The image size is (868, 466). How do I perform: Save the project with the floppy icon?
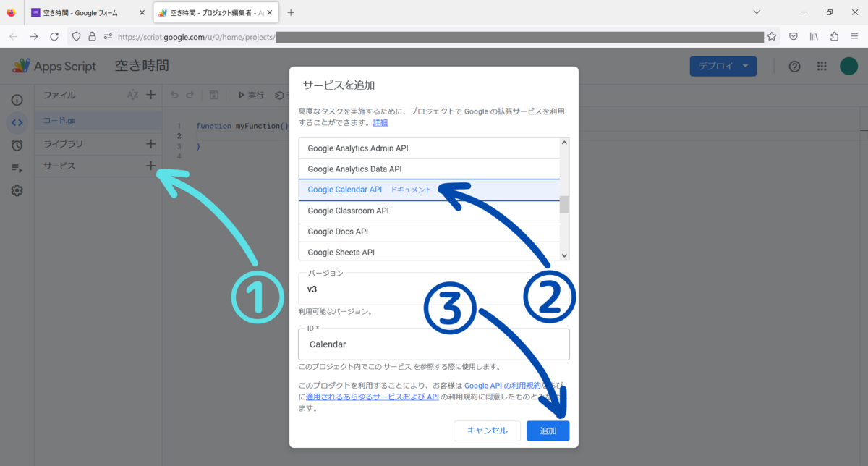tap(214, 95)
